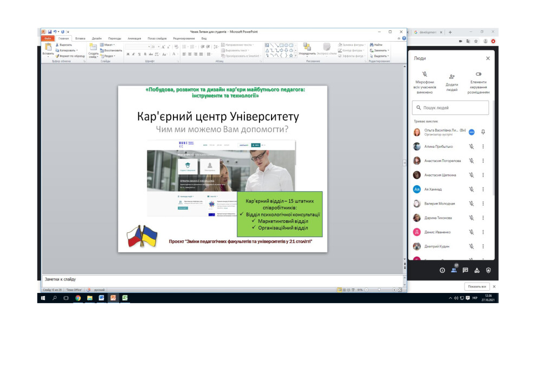This screenshot has height=392, width=555.
Task: Select the rectangle shape in shapes gallery
Action: coord(281,45)
